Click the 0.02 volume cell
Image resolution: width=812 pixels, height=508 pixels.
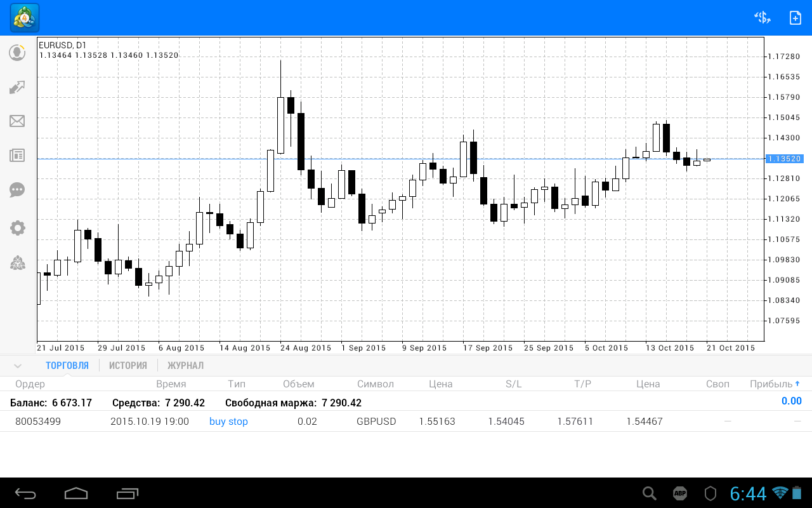pyautogui.click(x=307, y=422)
